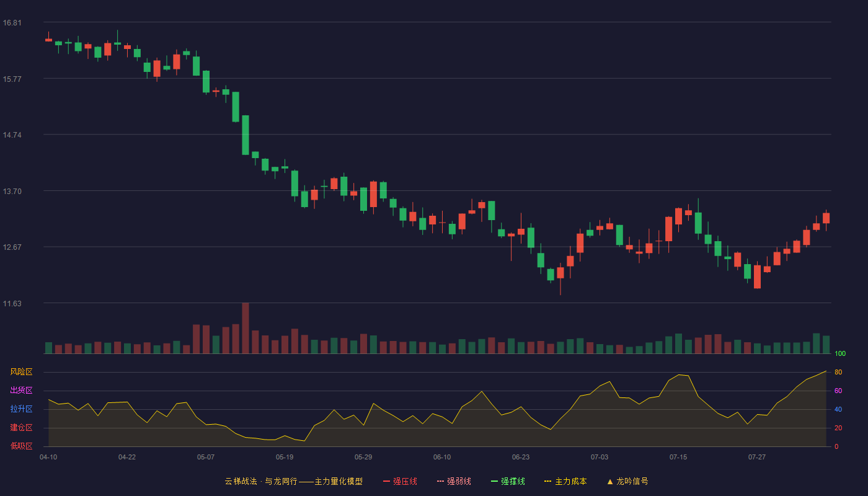Click the 05-29 date label
Viewport: 868px width, 496px height.
point(363,457)
